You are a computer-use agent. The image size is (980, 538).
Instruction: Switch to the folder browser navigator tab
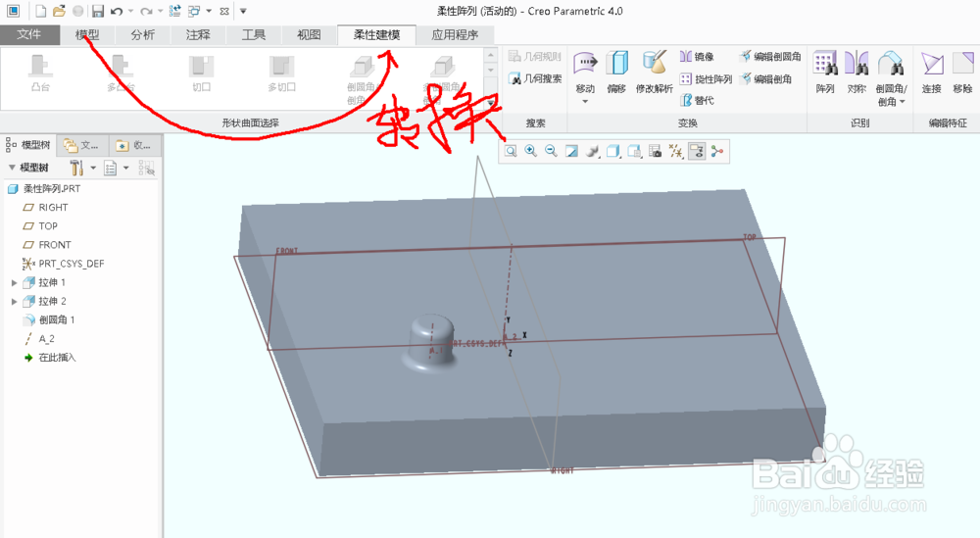[x=81, y=145]
